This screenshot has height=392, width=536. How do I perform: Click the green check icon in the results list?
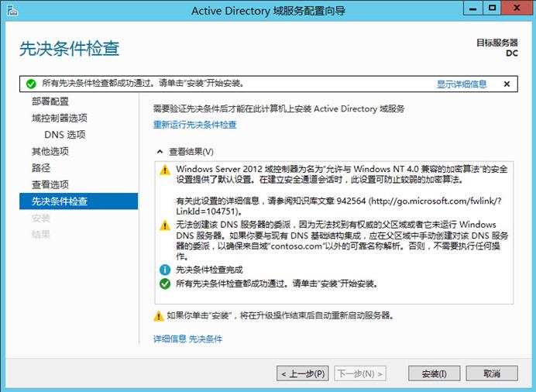(165, 284)
